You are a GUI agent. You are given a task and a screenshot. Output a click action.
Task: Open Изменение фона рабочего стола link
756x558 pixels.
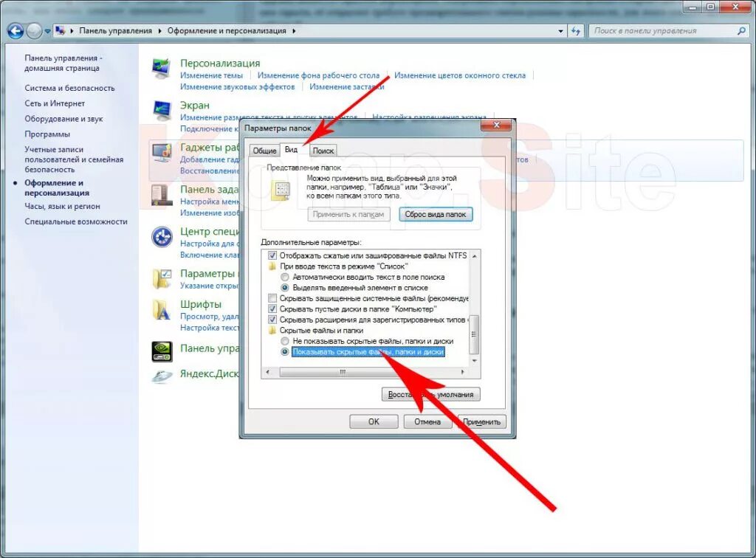[318, 75]
